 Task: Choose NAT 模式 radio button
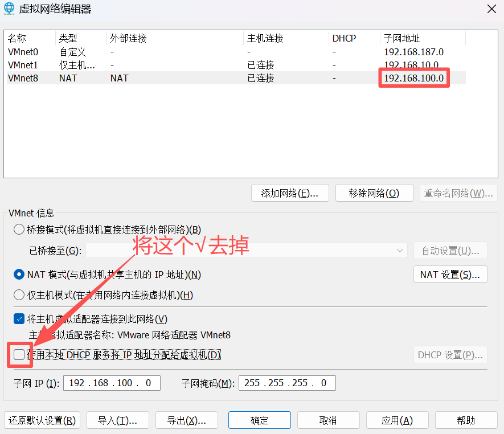[19, 275]
